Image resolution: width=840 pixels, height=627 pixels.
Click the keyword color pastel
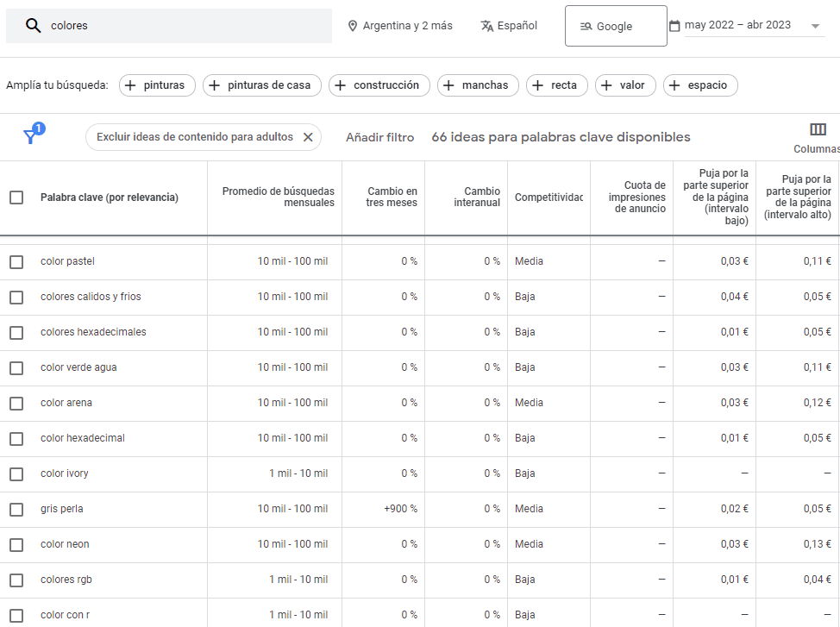[x=67, y=261]
